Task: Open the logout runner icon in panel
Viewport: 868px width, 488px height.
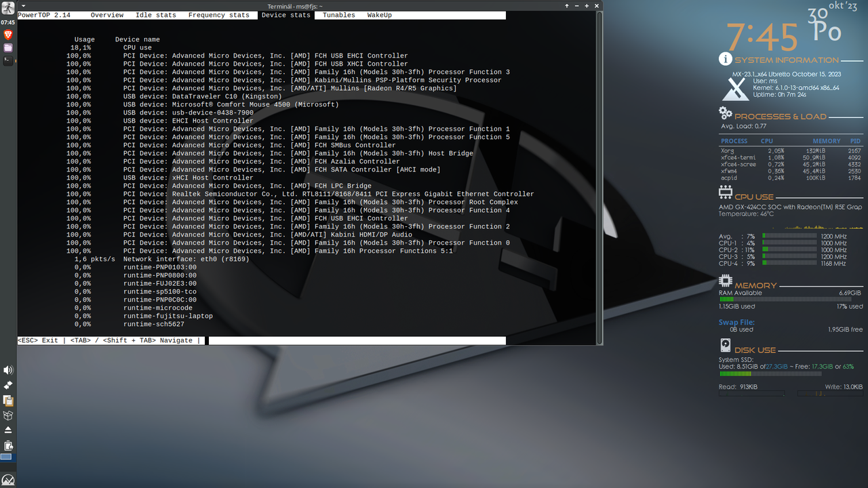Action: pyautogui.click(x=8, y=8)
